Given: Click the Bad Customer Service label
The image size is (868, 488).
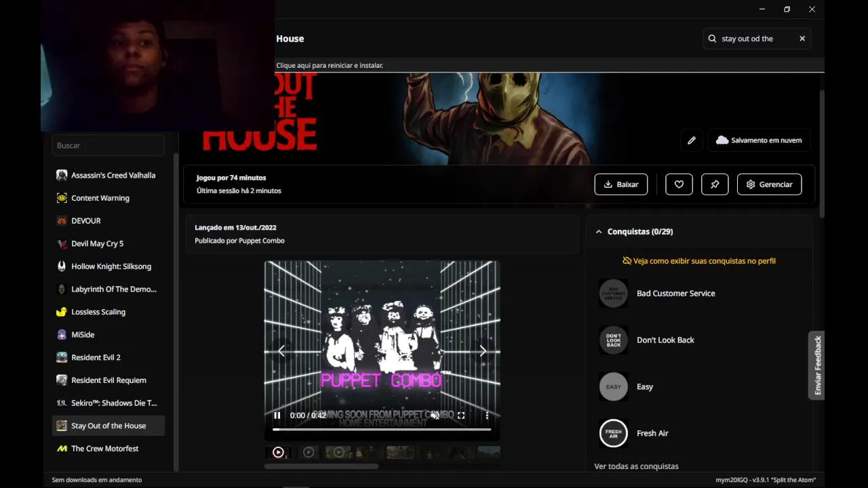Looking at the screenshot, I should [676, 293].
